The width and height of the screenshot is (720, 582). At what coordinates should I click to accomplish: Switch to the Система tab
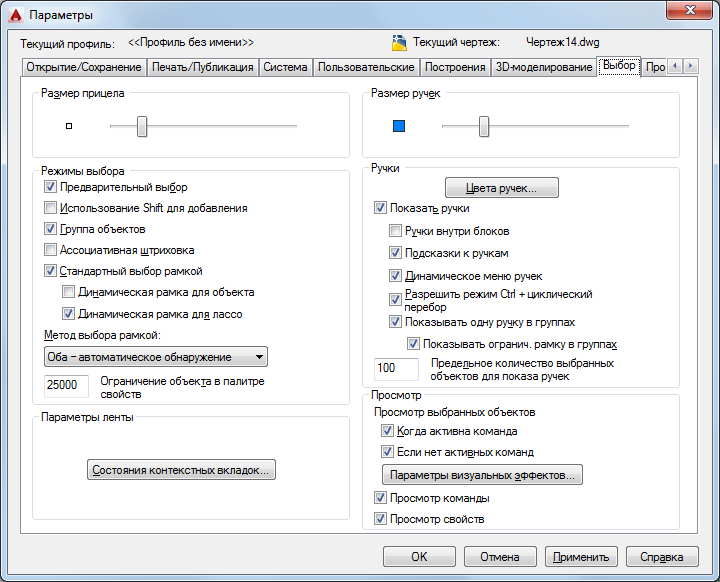(x=285, y=67)
